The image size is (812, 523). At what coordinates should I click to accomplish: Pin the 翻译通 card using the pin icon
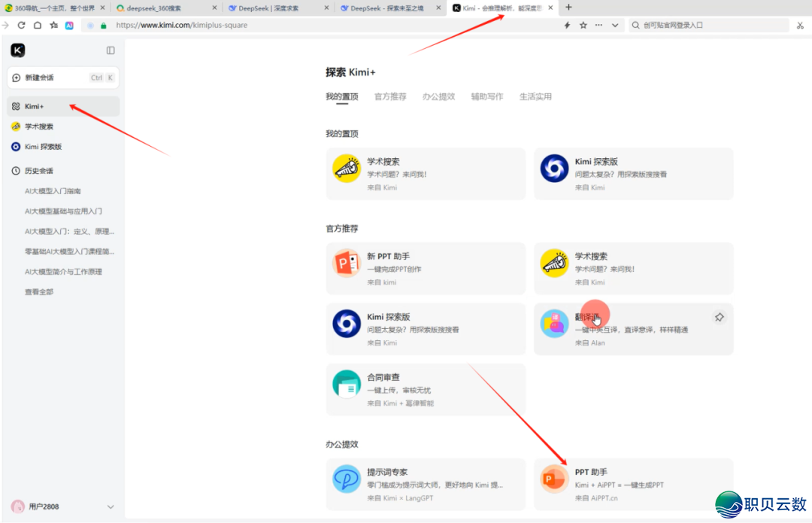click(x=719, y=318)
